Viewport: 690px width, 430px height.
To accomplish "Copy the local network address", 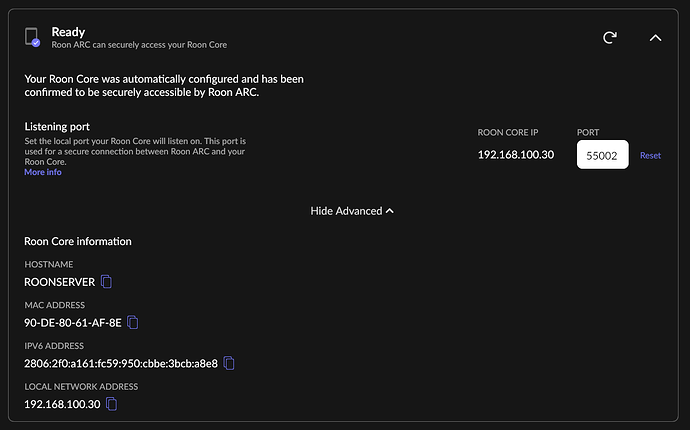I will tap(112, 404).
